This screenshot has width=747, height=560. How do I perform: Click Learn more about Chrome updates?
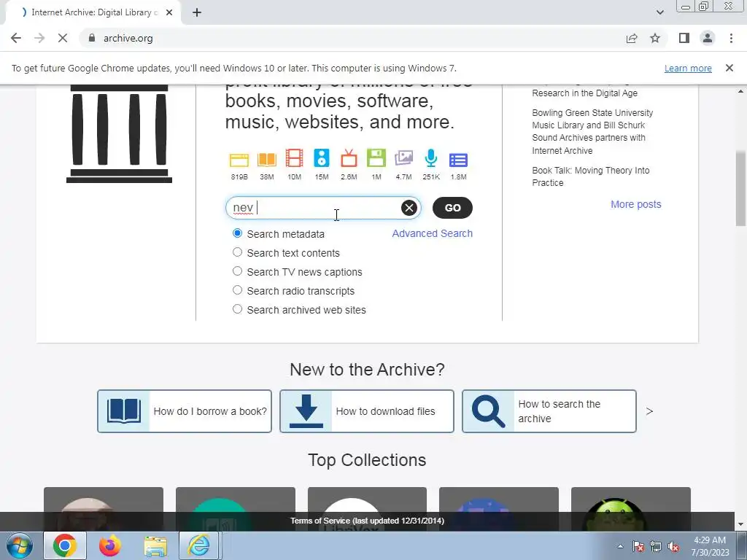[688, 68]
